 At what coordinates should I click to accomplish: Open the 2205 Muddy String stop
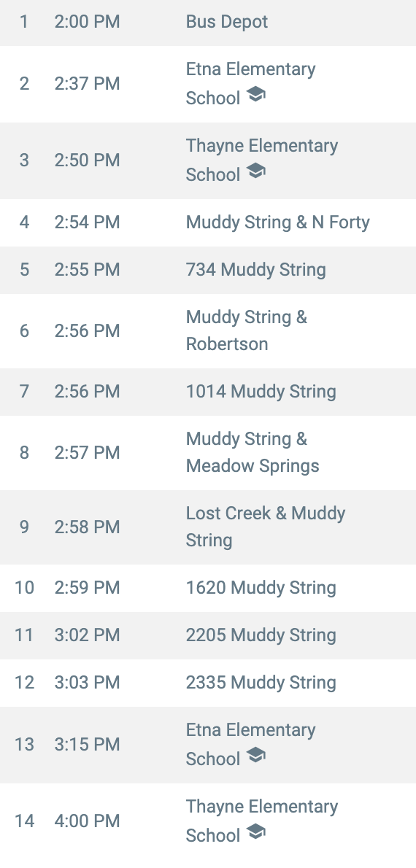(x=208, y=635)
